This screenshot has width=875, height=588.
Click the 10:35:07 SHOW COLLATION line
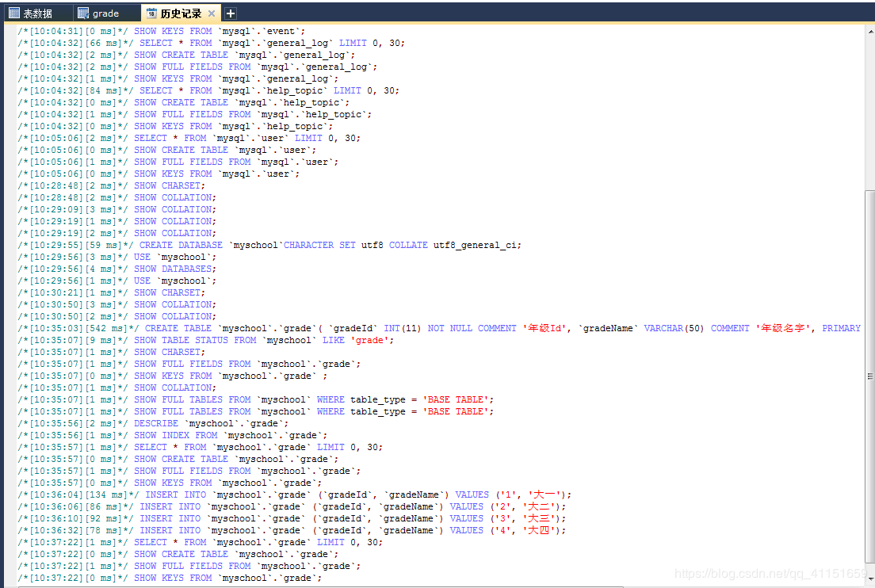tap(117, 388)
